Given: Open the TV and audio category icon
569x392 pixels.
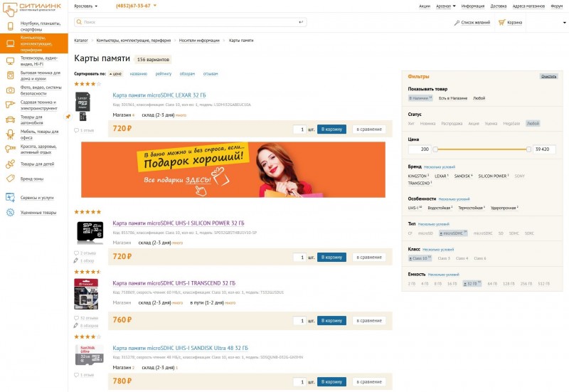Looking at the screenshot, I should pos(11,61).
